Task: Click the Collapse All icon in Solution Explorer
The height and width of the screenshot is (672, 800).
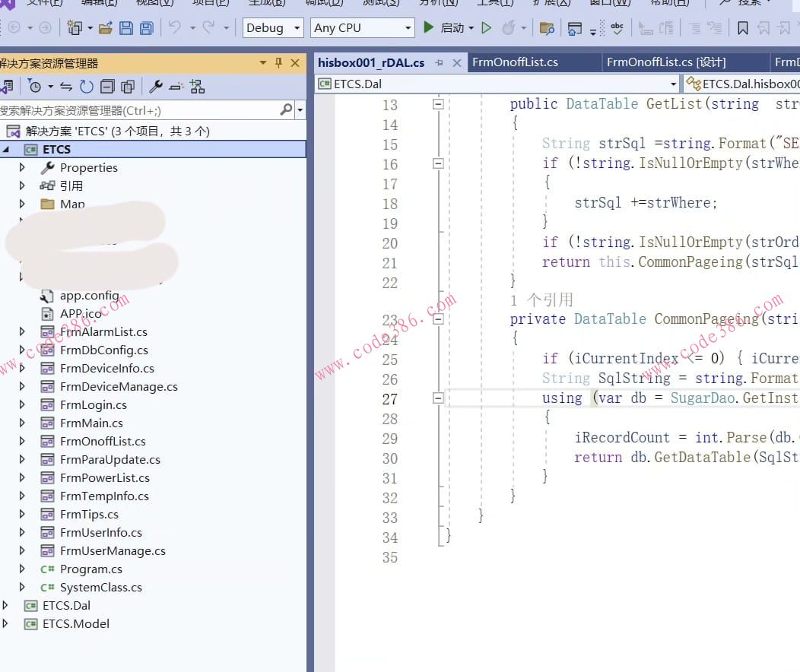Action: [108, 86]
